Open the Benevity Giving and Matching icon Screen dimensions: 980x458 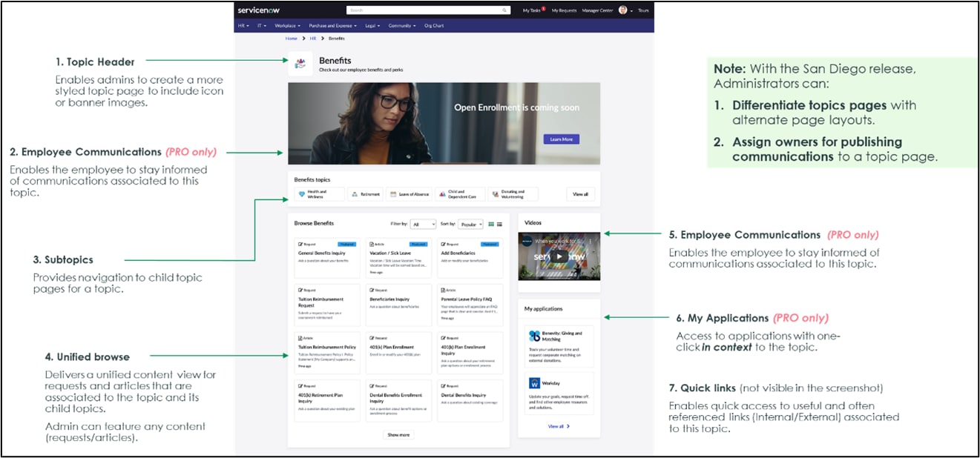(533, 336)
